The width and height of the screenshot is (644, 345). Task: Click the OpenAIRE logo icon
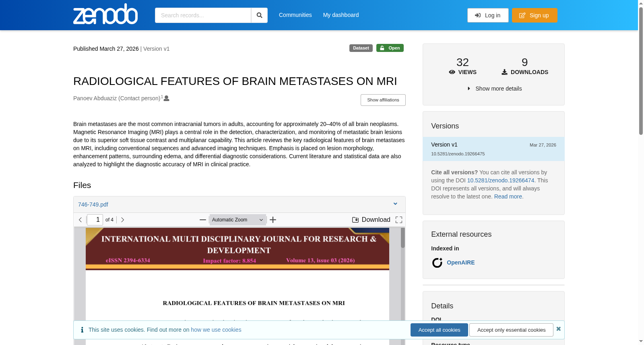[437, 263]
